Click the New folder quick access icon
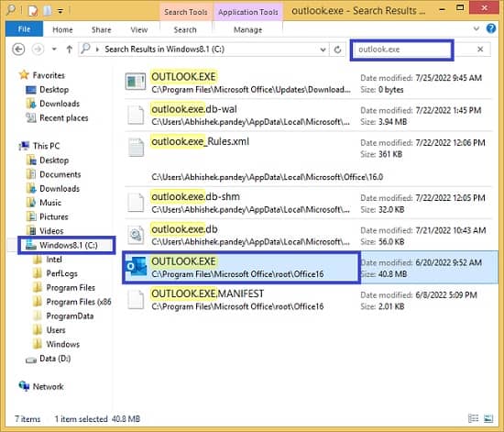 (x=48, y=11)
